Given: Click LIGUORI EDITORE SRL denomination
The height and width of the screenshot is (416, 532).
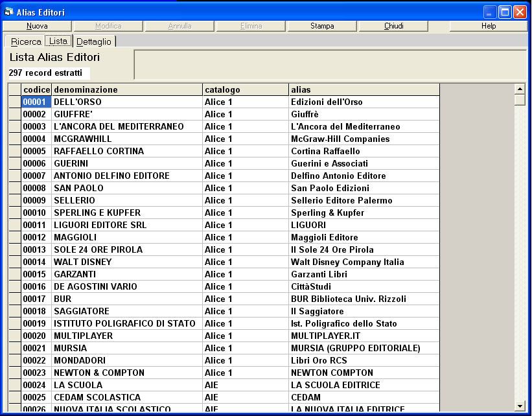Looking at the screenshot, I should tap(127, 225).
